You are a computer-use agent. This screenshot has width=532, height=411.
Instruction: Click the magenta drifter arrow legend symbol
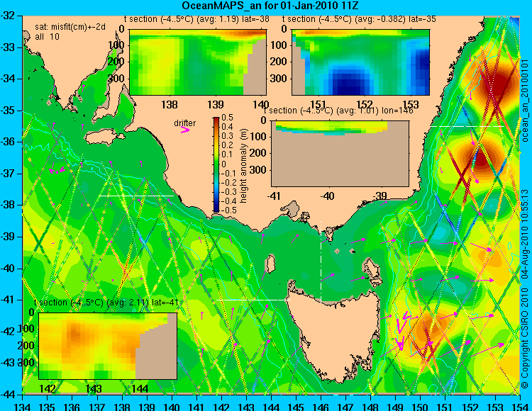(185, 130)
